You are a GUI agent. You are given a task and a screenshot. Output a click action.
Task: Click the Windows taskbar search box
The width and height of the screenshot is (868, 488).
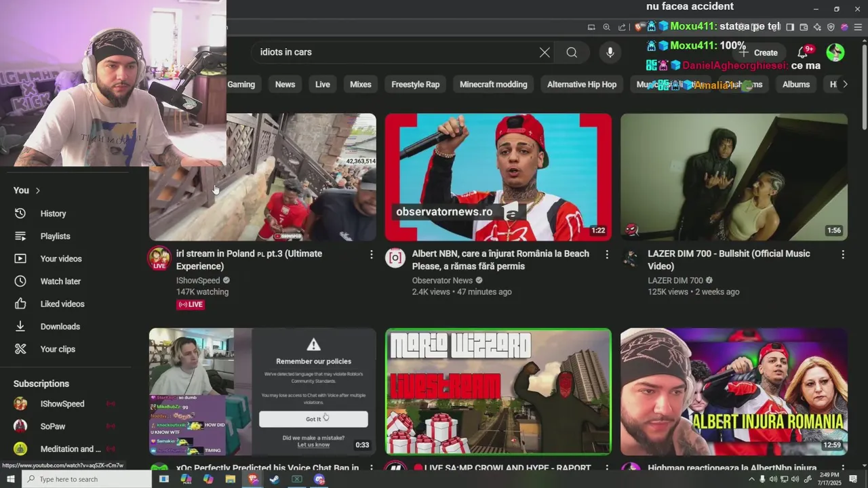(86, 479)
